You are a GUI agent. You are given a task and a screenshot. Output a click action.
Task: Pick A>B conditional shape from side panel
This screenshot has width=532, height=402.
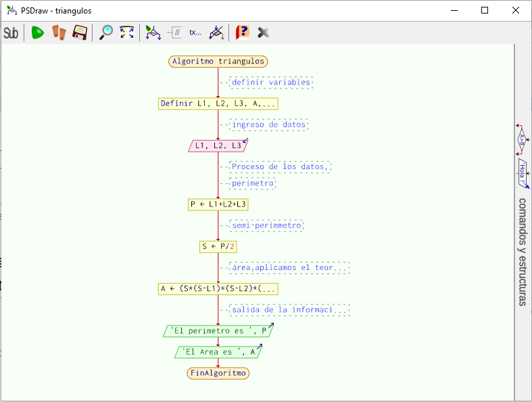pos(522,139)
